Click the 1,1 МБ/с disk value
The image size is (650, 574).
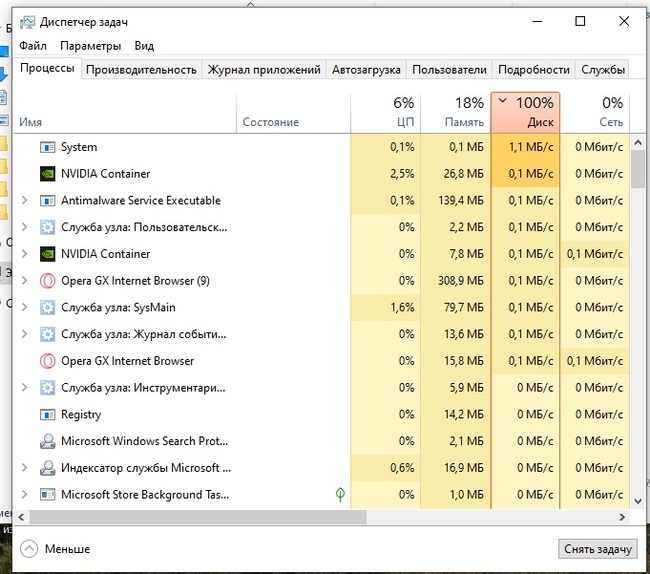(x=531, y=147)
